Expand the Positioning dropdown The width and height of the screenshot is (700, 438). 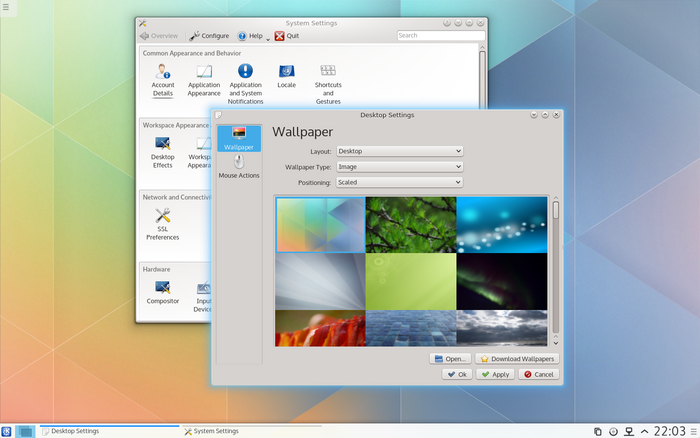click(x=399, y=183)
